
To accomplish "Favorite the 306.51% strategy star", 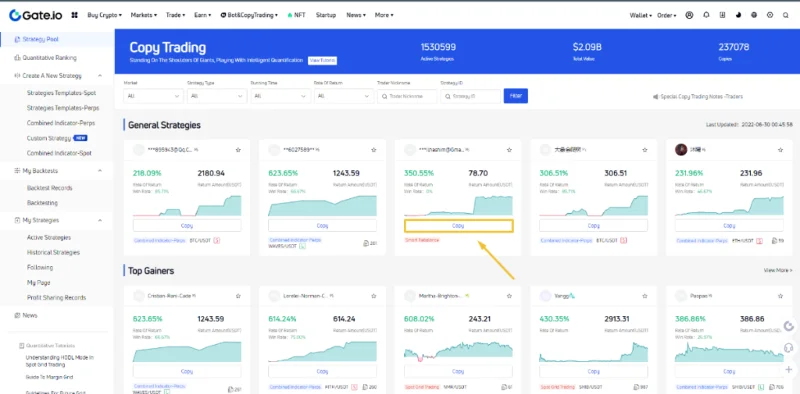I will [x=645, y=150].
